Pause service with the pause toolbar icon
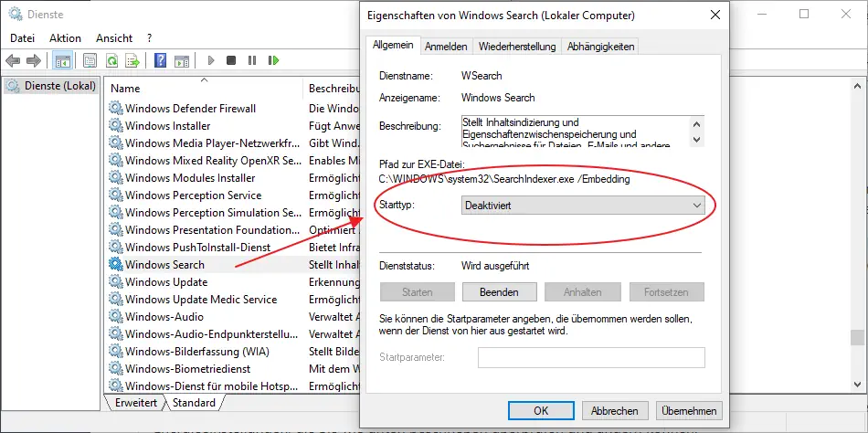 click(x=252, y=60)
